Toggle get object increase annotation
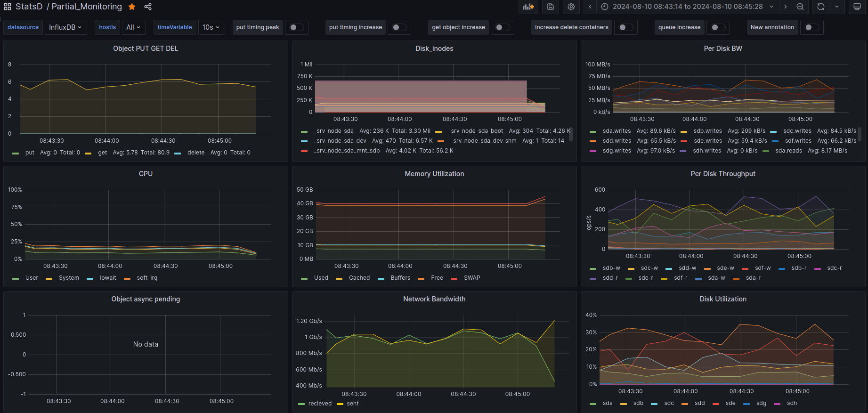 pos(502,27)
